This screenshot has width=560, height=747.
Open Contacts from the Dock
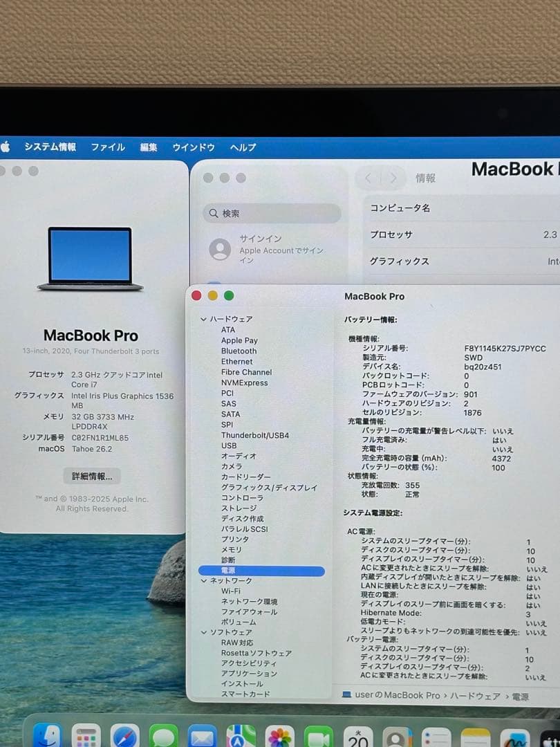pyautogui.click(x=396, y=735)
